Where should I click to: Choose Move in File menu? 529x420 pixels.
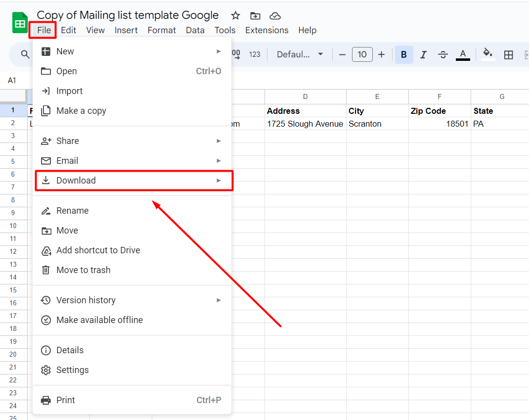click(x=132, y=231)
